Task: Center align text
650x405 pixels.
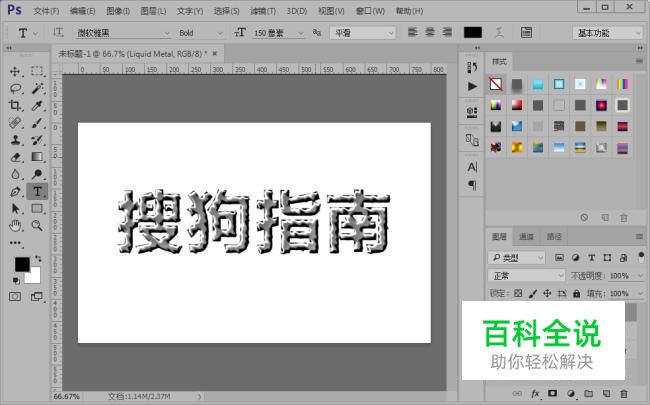Action: click(x=430, y=32)
